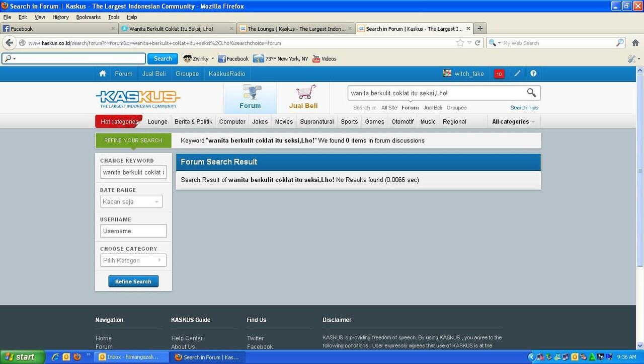
Task: Open the Windows Start button
Action: [23, 357]
